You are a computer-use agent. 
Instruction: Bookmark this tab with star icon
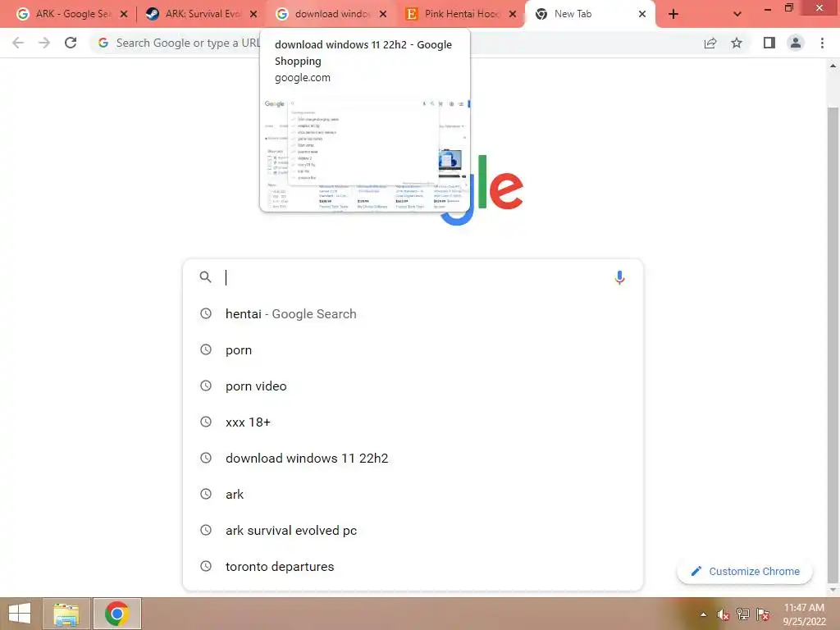[x=737, y=43]
